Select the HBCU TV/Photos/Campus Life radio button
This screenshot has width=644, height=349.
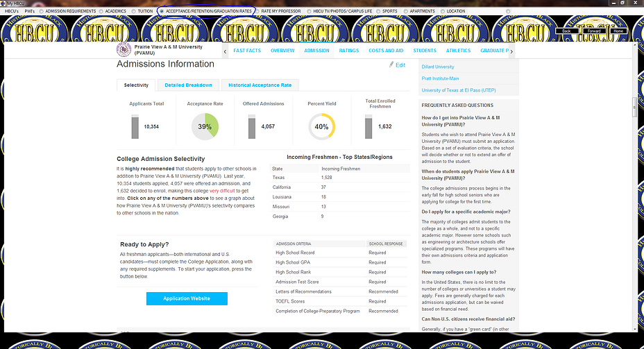tap(309, 11)
